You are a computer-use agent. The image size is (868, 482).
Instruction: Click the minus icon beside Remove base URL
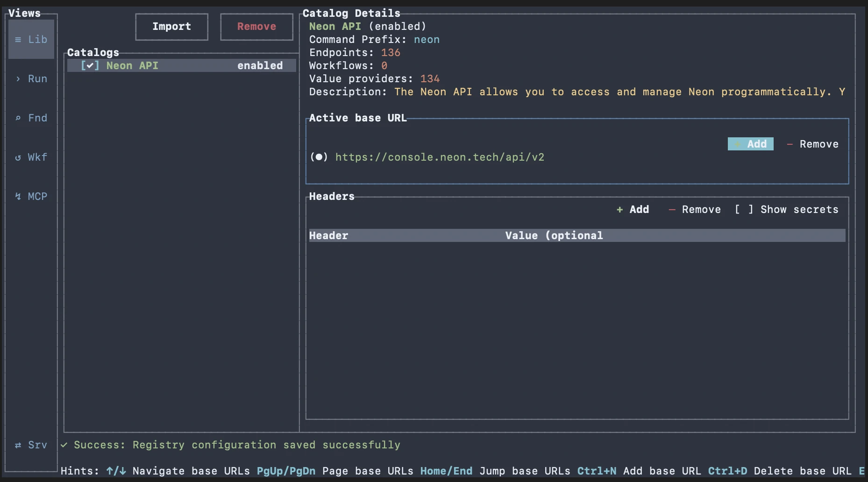coord(790,144)
